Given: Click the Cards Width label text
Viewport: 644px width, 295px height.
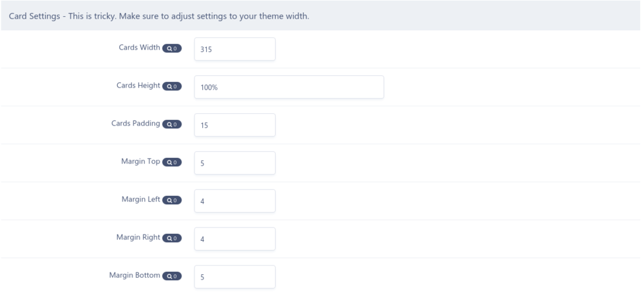Looking at the screenshot, I should [x=139, y=48].
